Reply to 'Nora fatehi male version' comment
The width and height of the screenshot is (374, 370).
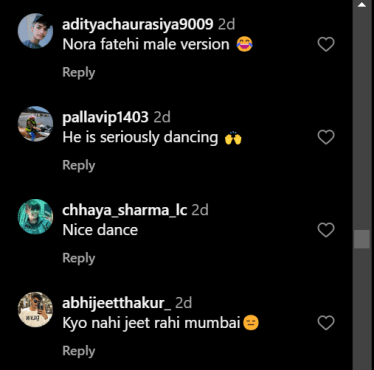[79, 72]
